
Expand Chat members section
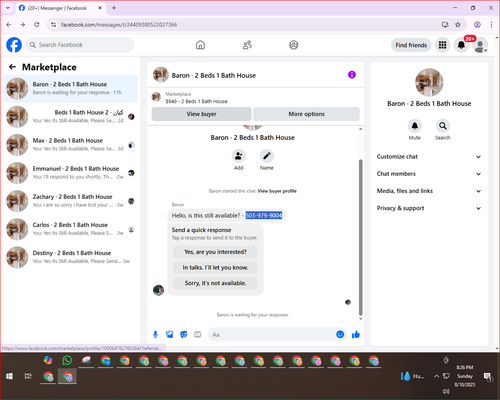[429, 174]
